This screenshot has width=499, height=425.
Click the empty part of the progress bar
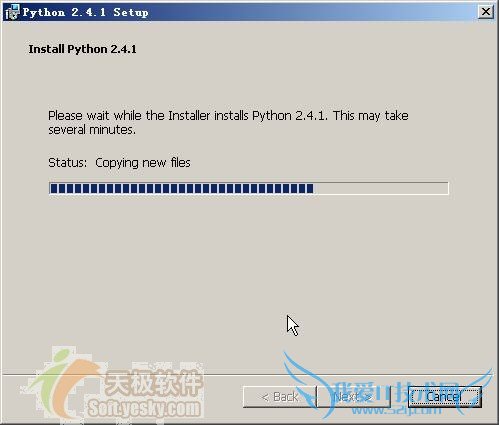(381, 188)
